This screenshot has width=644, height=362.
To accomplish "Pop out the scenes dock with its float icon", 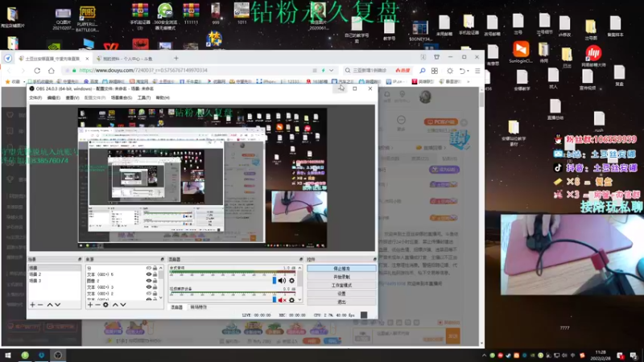I will pos(79,259).
